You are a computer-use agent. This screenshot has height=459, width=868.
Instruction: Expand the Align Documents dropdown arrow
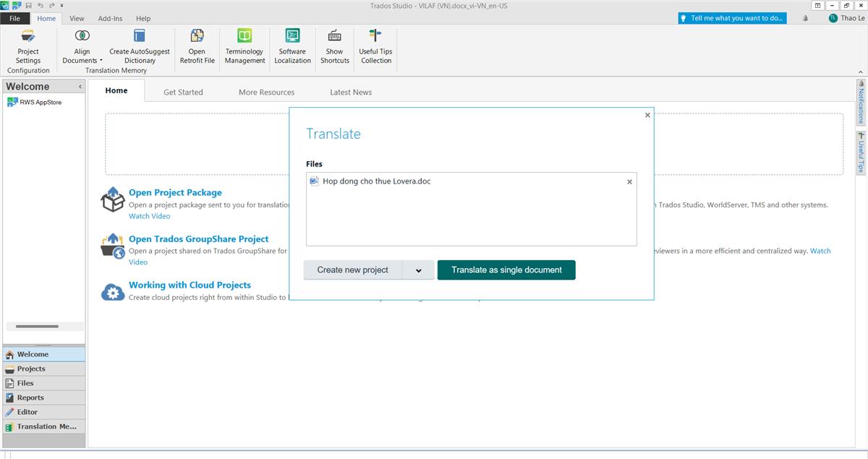pos(101,61)
